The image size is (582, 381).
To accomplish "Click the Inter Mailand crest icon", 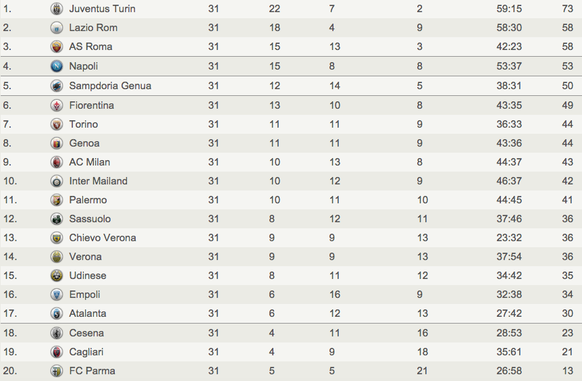I will point(56,181).
